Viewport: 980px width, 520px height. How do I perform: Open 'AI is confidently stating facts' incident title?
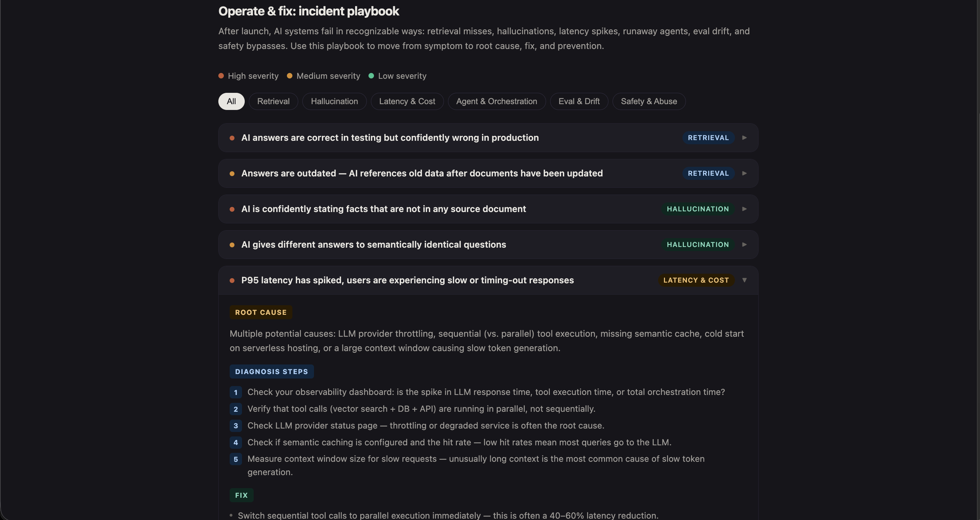tap(384, 209)
